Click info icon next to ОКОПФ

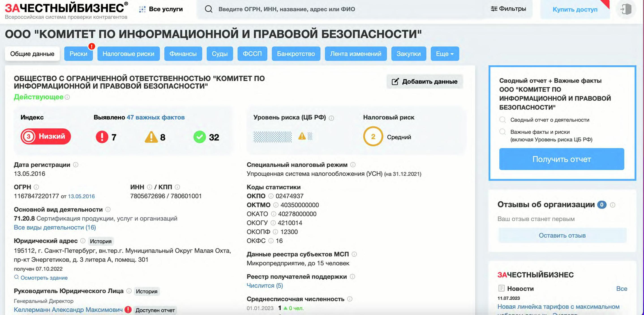click(275, 232)
